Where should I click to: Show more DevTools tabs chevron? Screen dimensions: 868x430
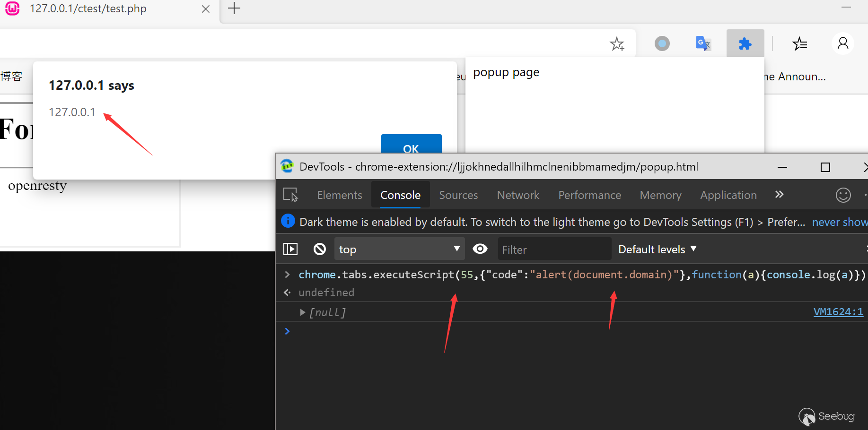pyautogui.click(x=779, y=195)
